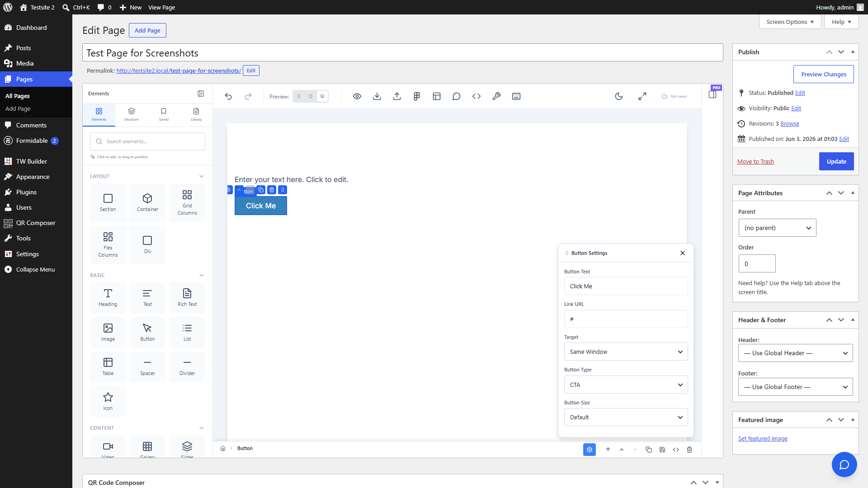The image size is (868, 488).
Task: Open the Header selection dropdown
Action: 796,353
